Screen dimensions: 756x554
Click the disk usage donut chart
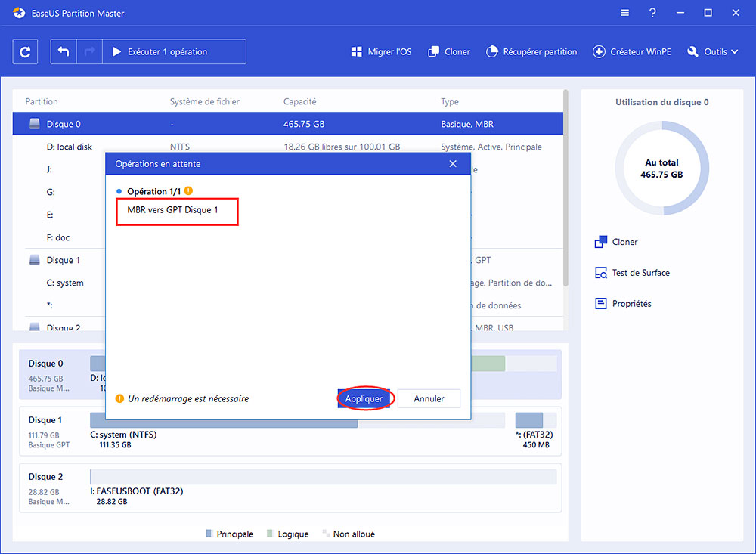coord(662,169)
